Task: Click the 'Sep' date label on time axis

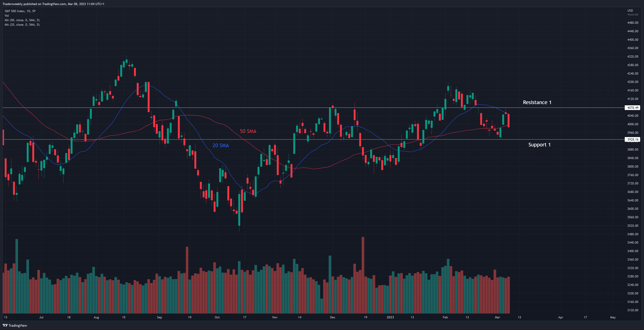Action: 159,317
